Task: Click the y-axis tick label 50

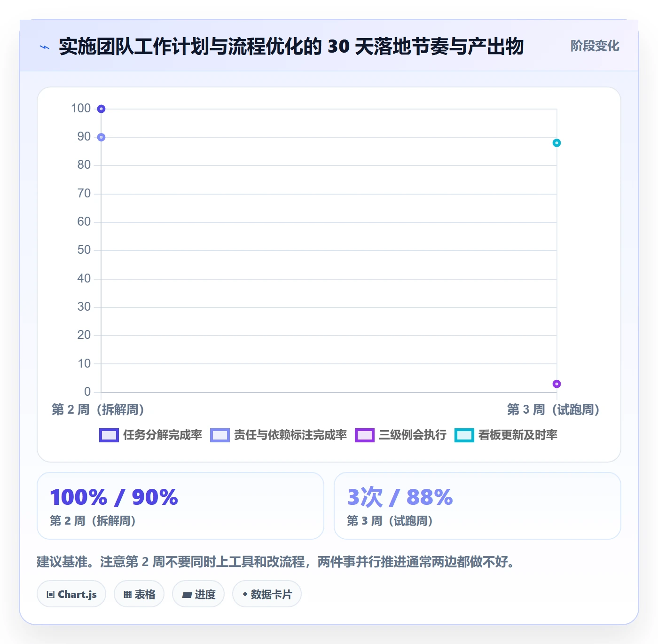Action: click(x=84, y=250)
